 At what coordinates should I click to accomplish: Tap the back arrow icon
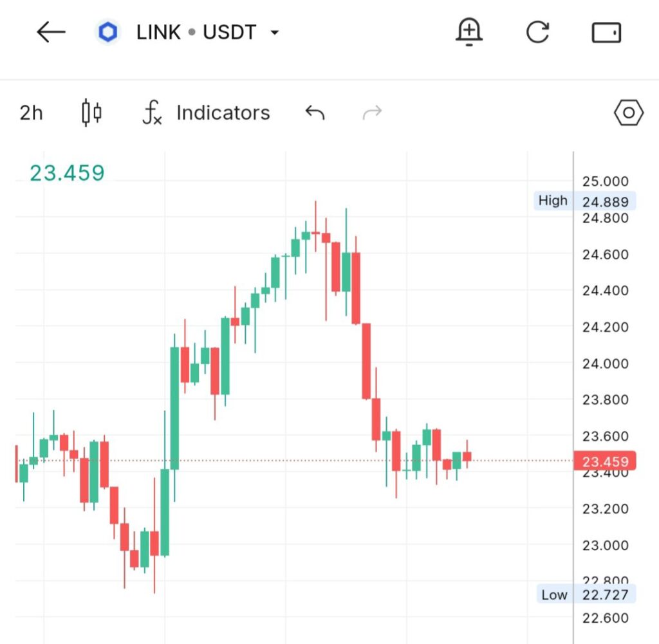(x=51, y=32)
